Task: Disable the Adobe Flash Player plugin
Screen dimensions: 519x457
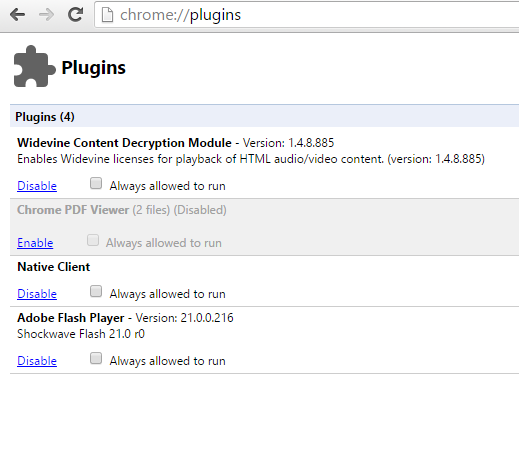Action: (x=37, y=361)
